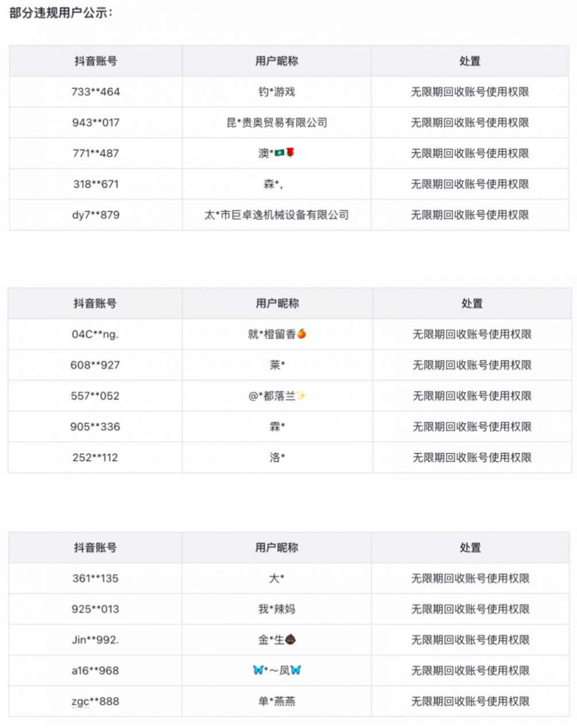Screen dimensions: 577x728
Task: Select nickname 昆*贵奥贸易有限公司
Action: [277, 122]
